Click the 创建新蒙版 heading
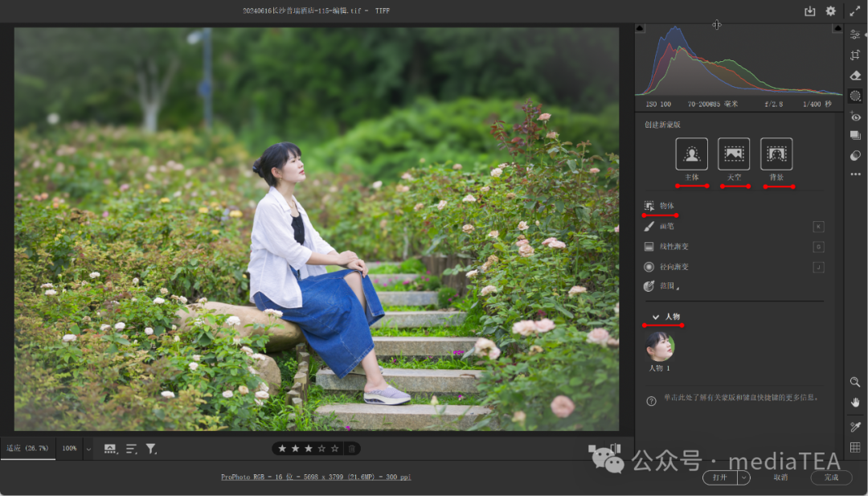868x496 pixels. [x=662, y=125]
